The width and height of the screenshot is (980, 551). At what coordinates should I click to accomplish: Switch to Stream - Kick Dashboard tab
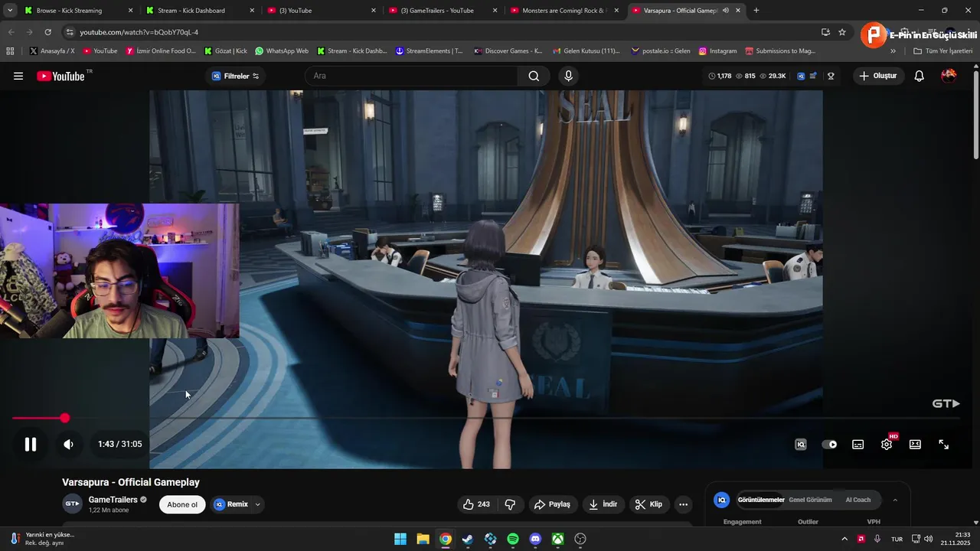[200, 11]
